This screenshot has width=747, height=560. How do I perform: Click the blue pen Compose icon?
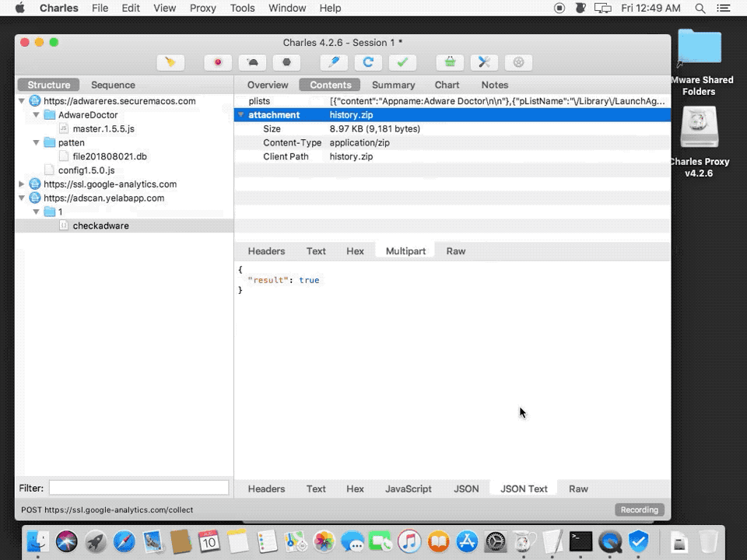(x=334, y=62)
